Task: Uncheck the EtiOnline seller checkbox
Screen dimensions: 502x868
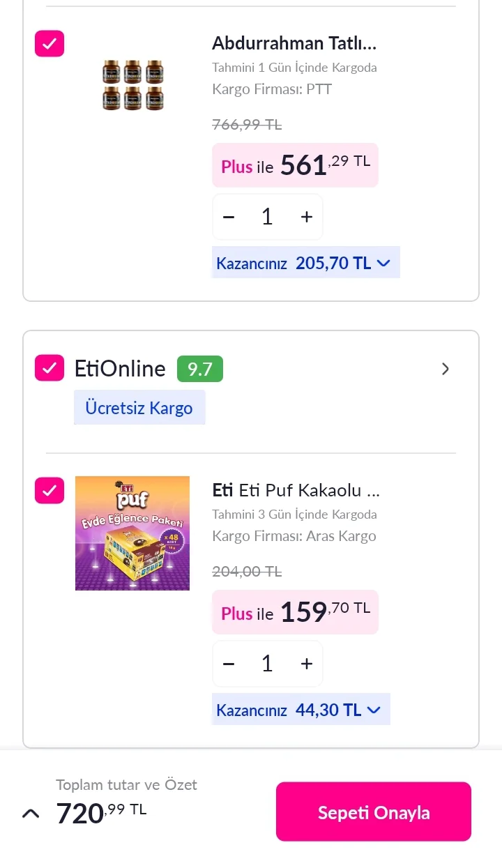Action: 50,368
